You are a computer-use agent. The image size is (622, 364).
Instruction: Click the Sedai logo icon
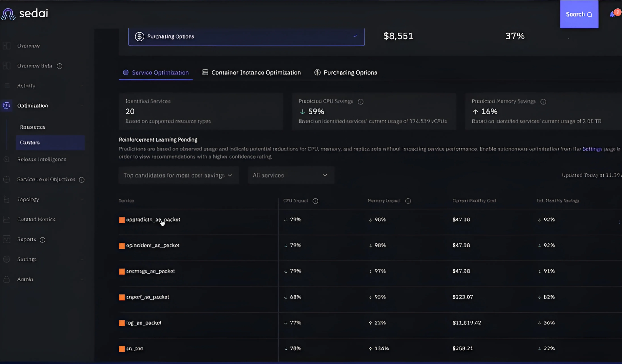pyautogui.click(x=8, y=14)
